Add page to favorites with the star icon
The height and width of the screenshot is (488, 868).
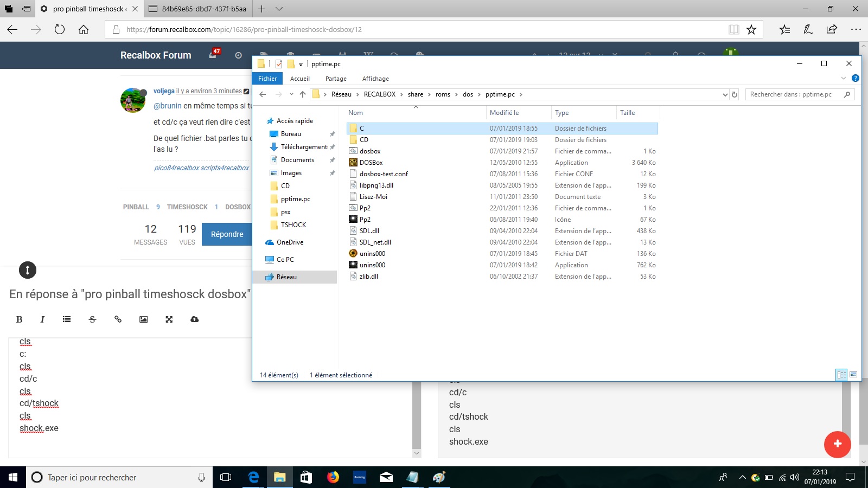751,29
